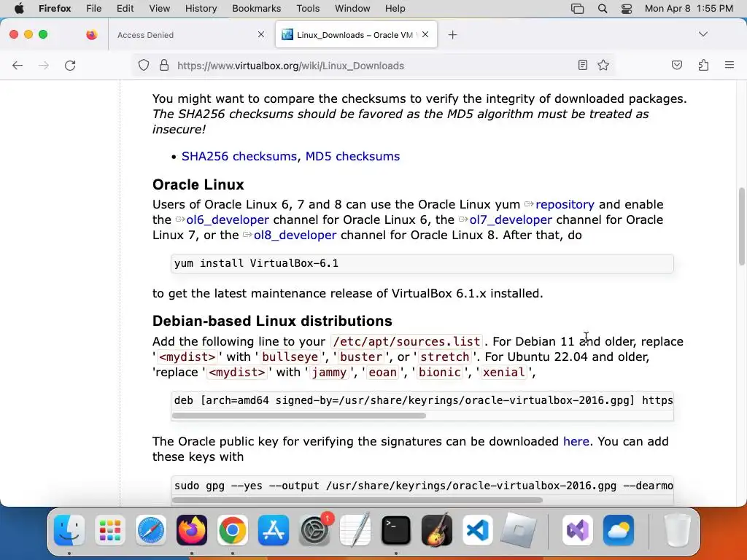Screen dimensions: 747x560
Task: Expand the list-all-tabs chevron
Action: tap(703, 34)
